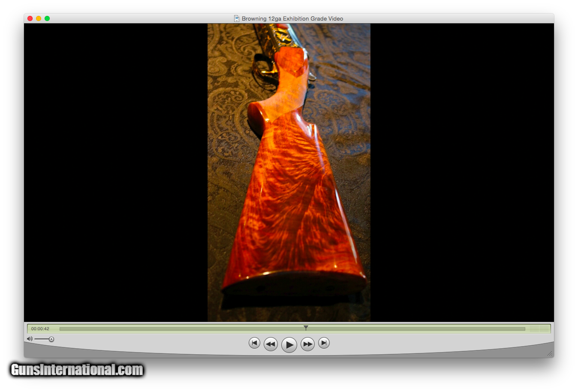The height and width of the screenshot is (392, 578).
Task: Click the resize grip at the window corner
Action: (549, 353)
